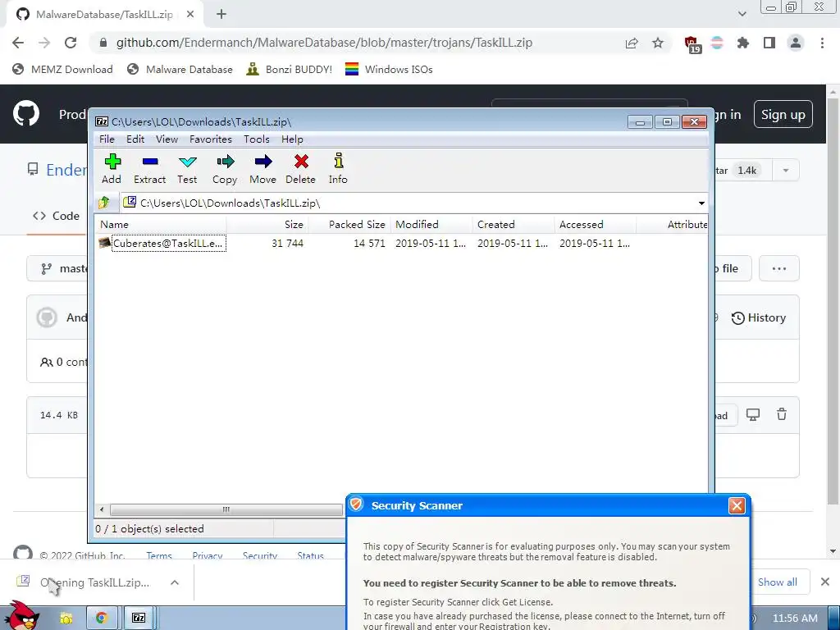This screenshot has width=840, height=630.
Task: Select the Move toolbar icon in 7-Zip
Action: pyautogui.click(x=263, y=169)
